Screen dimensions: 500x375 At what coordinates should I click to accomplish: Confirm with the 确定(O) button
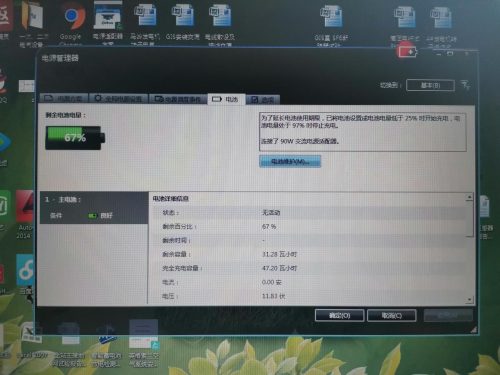(x=339, y=315)
